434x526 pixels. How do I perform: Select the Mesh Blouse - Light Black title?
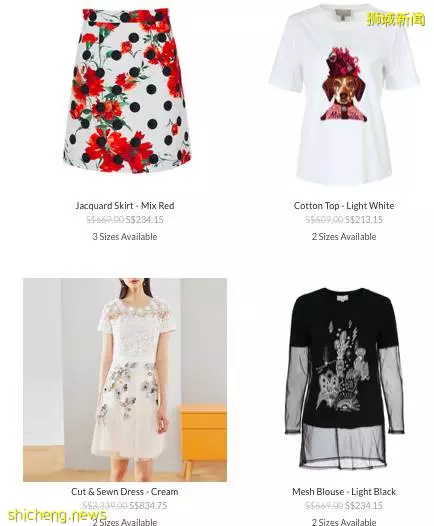point(344,492)
